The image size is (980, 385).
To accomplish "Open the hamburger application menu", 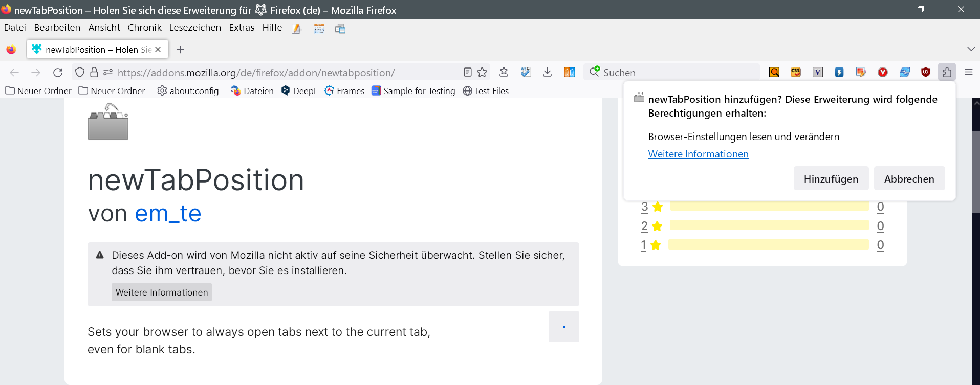I will (968, 72).
